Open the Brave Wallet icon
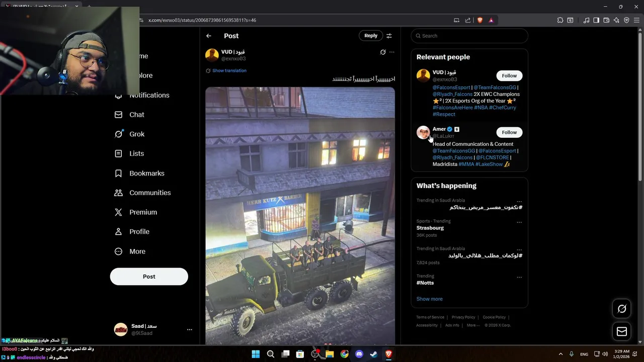 coord(606,20)
